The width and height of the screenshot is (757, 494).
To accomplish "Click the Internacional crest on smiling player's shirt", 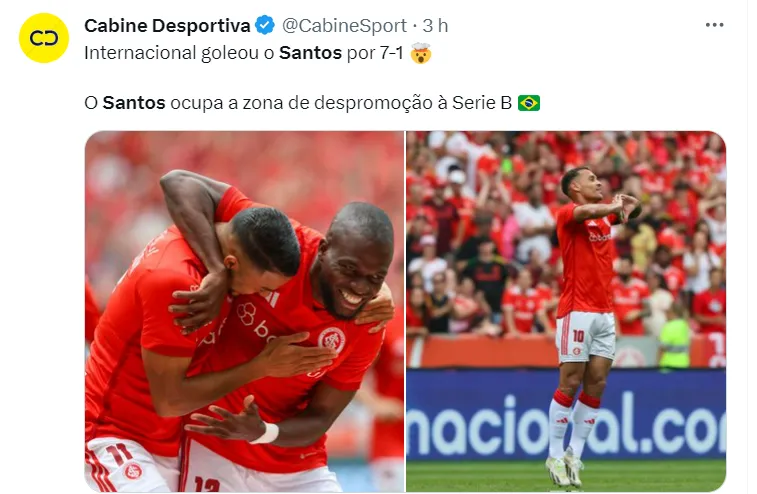I will pyautogui.click(x=332, y=339).
